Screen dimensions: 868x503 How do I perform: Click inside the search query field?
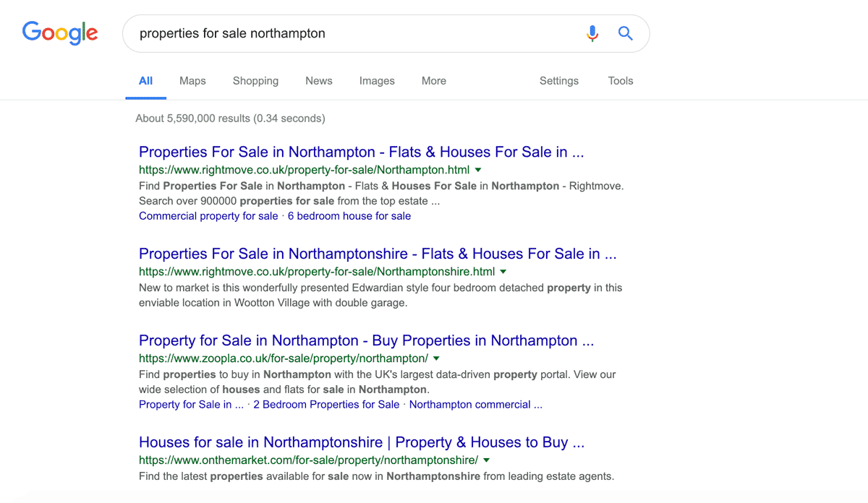click(354, 33)
